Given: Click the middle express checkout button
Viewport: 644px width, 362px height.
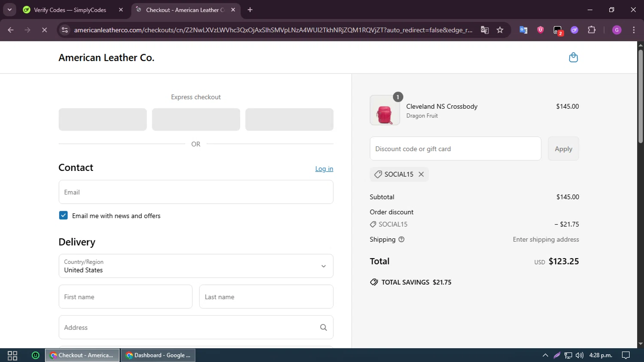Looking at the screenshot, I should [196, 119].
